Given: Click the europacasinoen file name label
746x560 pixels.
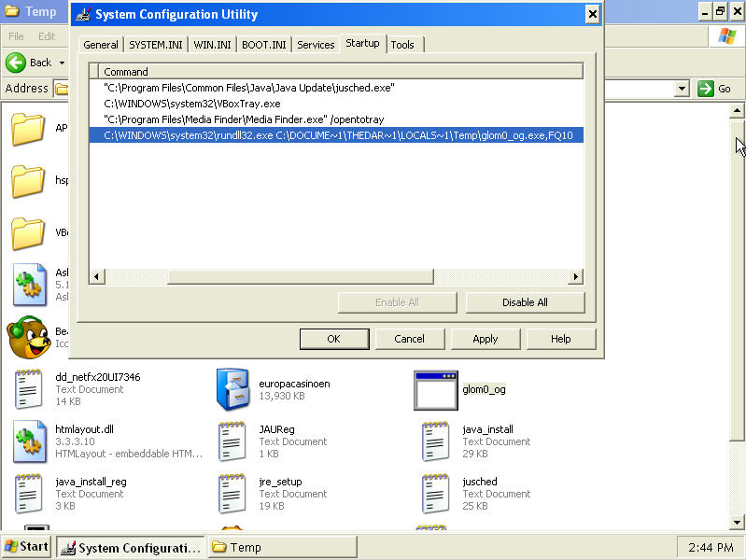Looking at the screenshot, I should point(294,384).
